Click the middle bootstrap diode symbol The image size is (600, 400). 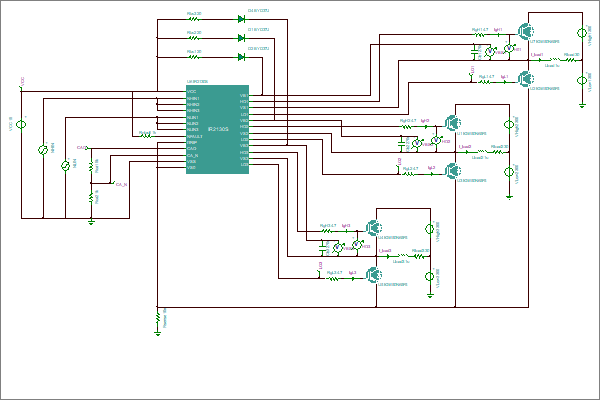(x=241, y=38)
